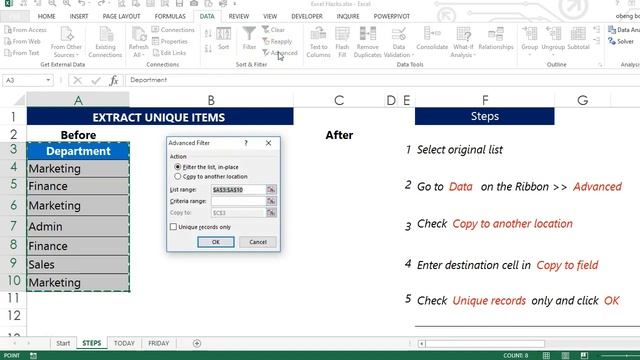
Task: Open Relationships tool
Action: click(496, 39)
